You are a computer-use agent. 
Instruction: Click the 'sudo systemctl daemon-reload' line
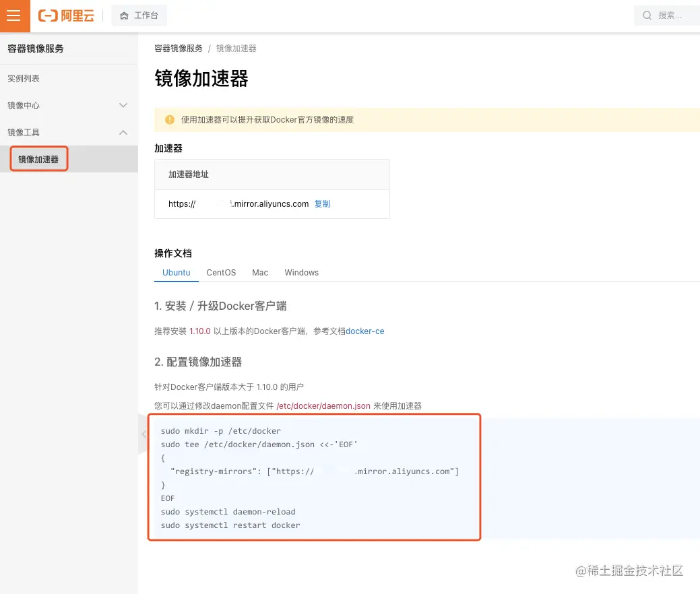click(228, 512)
